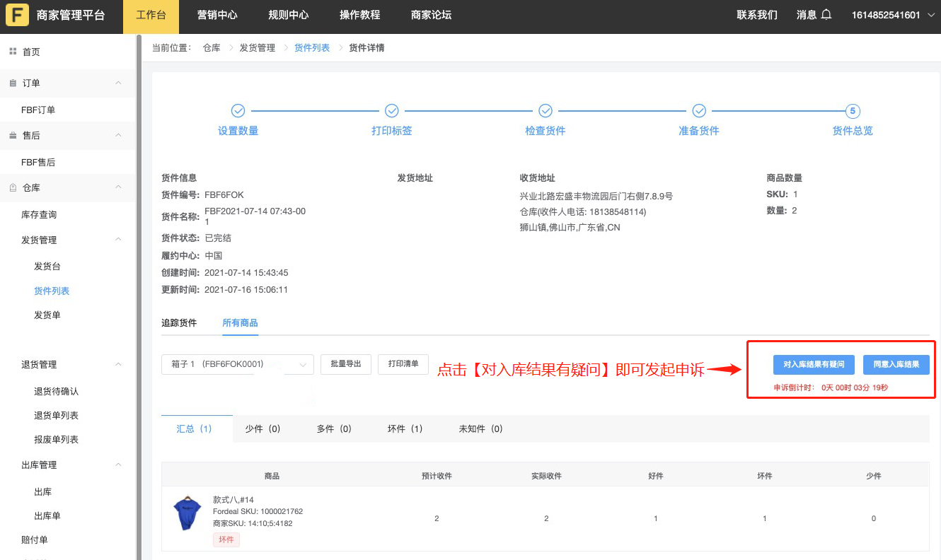Screen dimensions: 941x560
Task: Click the 对入库结果有疑问 button
Action: [812, 364]
